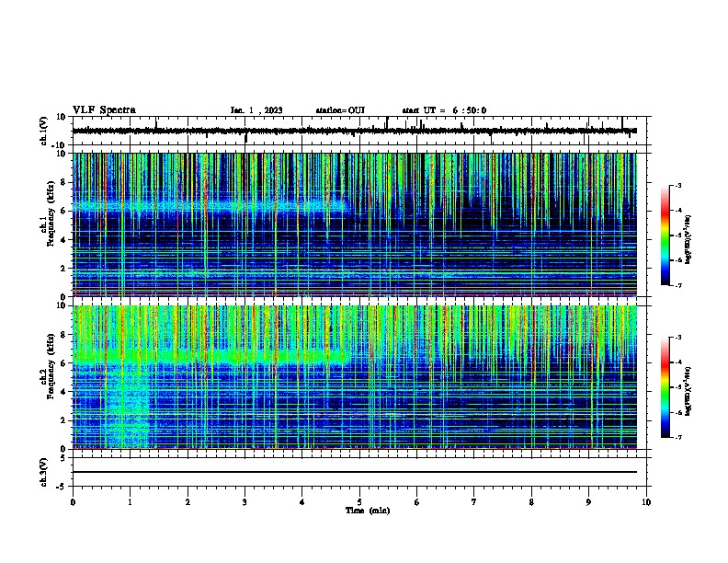
Task: Click time axis tick label "8"
Action: (x=531, y=502)
